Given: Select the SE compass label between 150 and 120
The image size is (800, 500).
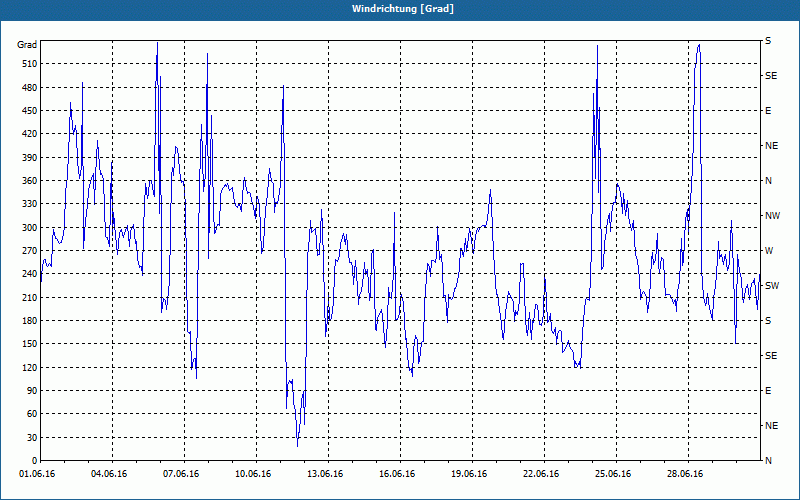Looking at the screenshot, I should coord(771,356).
